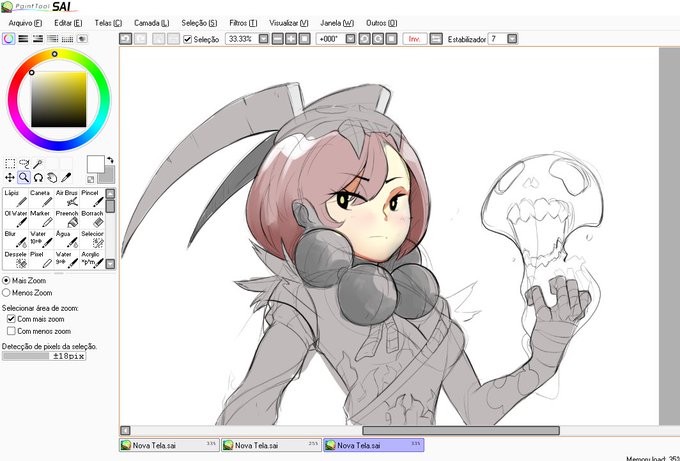680x461 pixels.
Task: Select the hand pan tool
Action: pyautogui.click(x=52, y=177)
